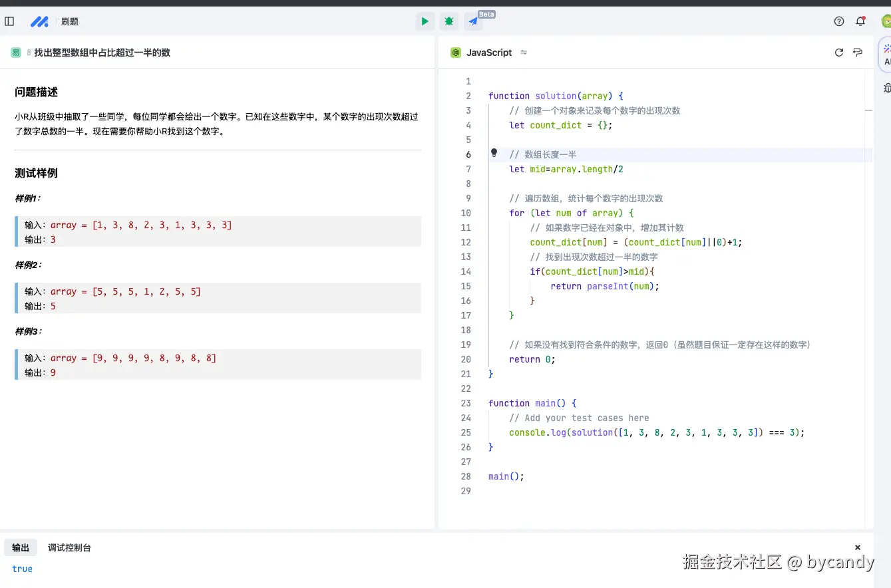The height and width of the screenshot is (588, 891).
Task: Open the AI assistant panel on the right
Action: coord(886,50)
